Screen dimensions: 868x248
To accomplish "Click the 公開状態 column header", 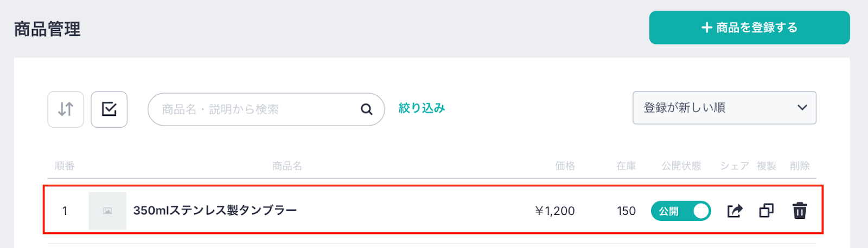I will 681,166.
